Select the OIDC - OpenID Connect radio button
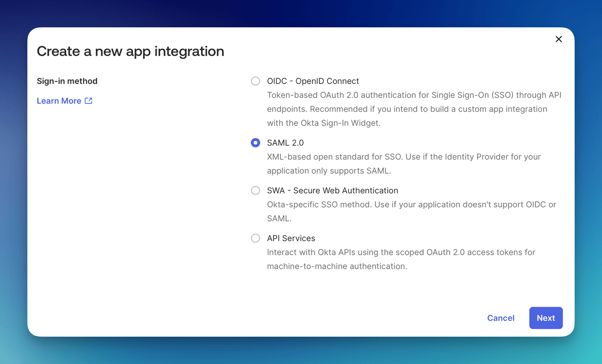Viewport: 602px width, 364px height. click(255, 81)
